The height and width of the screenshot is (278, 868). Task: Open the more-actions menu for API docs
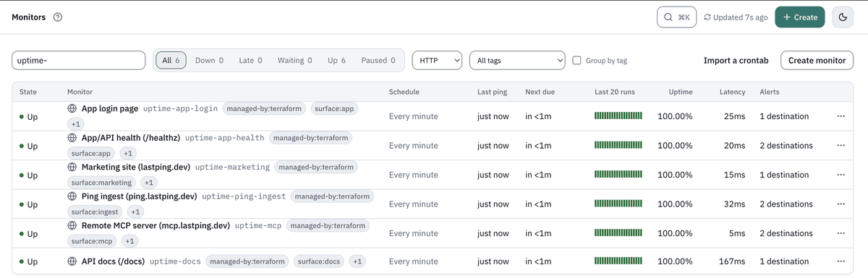point(841,261)
